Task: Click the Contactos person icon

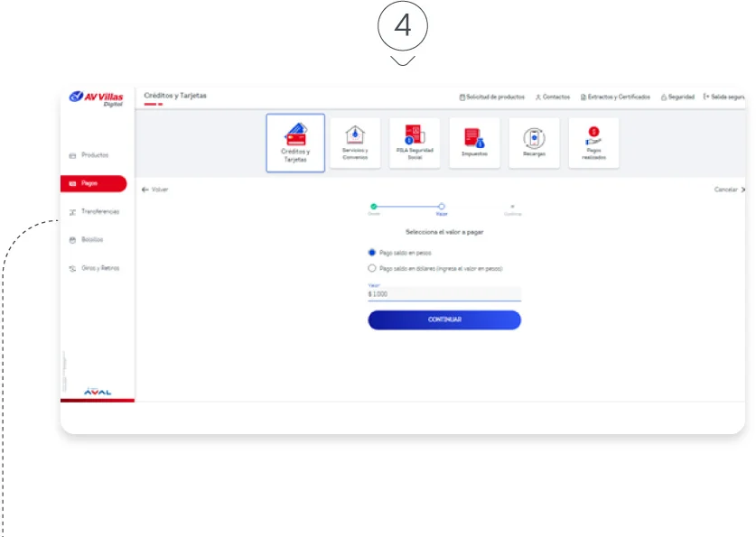Action: click(x=538, y=97)
